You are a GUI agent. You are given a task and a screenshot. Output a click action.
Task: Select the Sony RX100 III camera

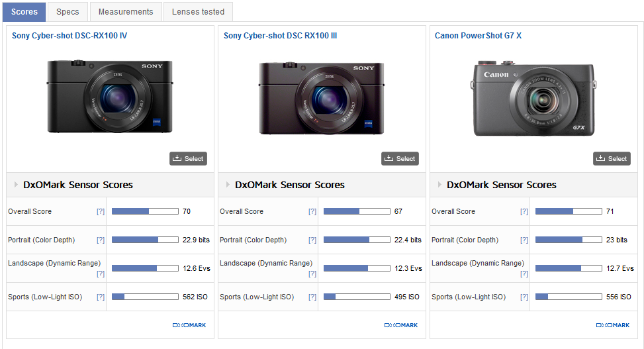(x=400, y=159)
